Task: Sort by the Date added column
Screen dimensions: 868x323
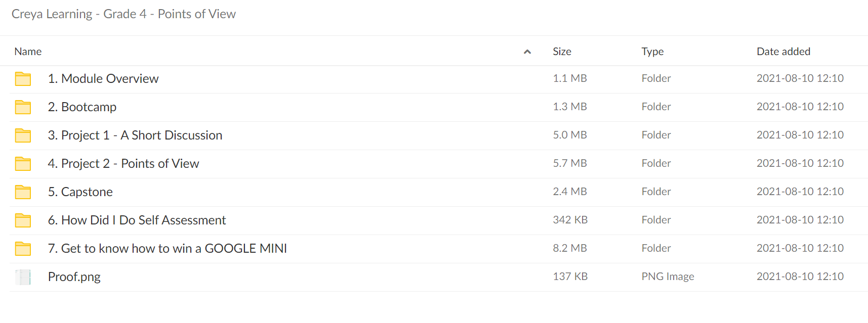Action: click(783, 52)
